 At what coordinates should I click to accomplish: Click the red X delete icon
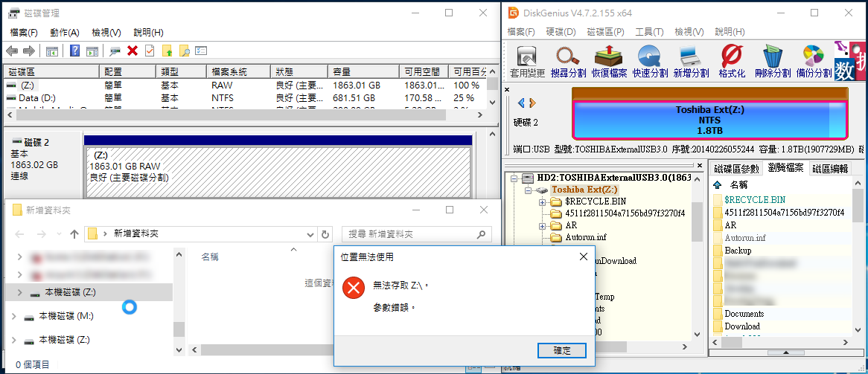(x=133, y=51)
